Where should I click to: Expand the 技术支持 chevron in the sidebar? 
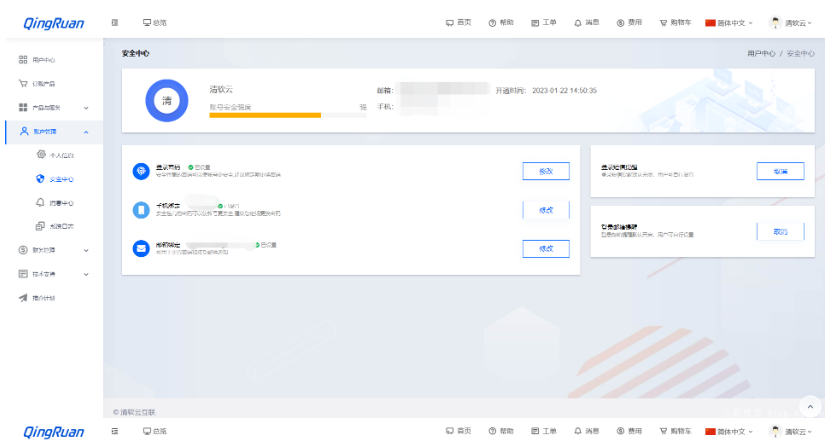tap(86, 274)
